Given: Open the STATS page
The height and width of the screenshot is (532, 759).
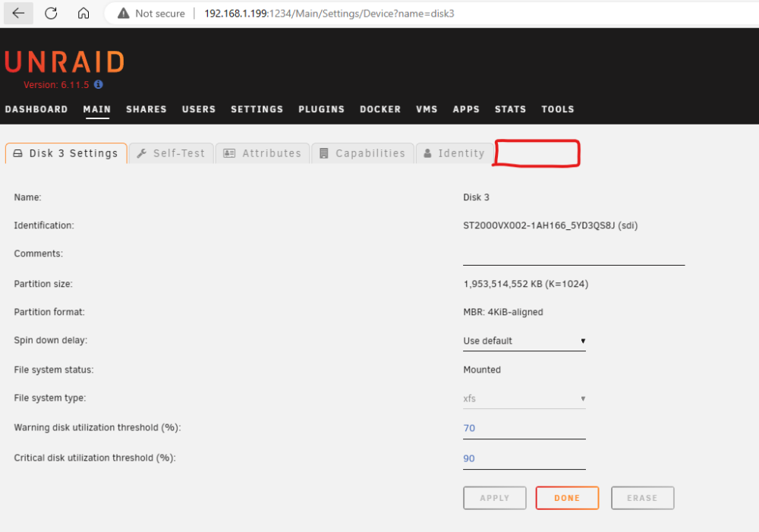Looking at the screenshot, I should [x=510, y=109].
